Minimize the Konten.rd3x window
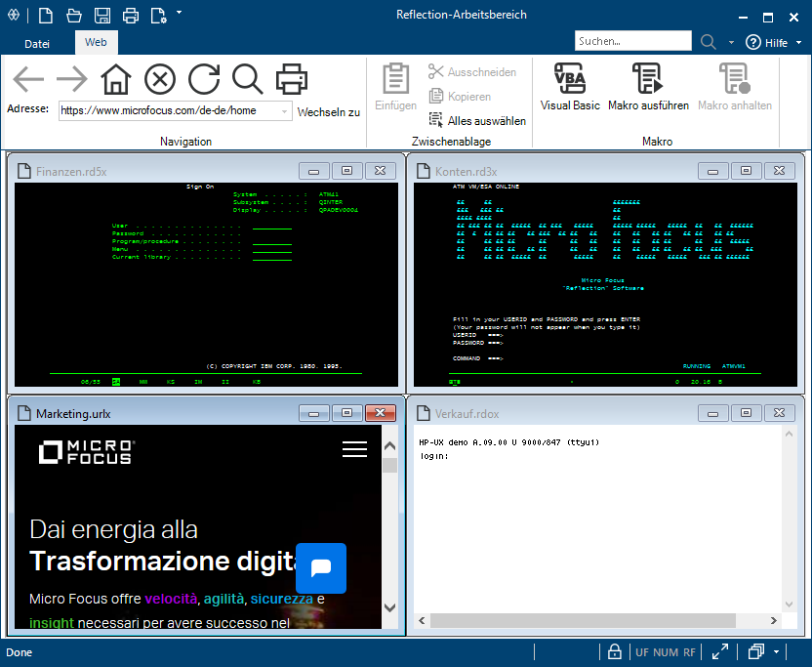The image size is (812, 667). click(x=713, y=171)
